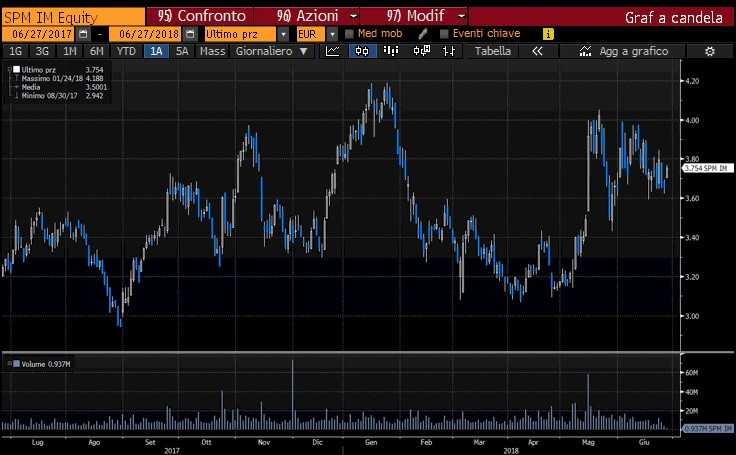736x455 pixels.
Task: Click the 4.20 price axis label
Action: pos(692,81)
